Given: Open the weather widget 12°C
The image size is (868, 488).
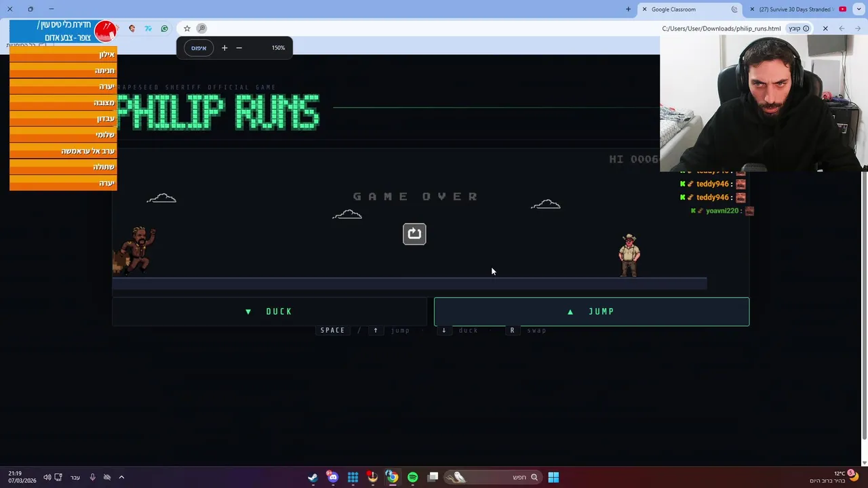Looking at the screenshot, I should 834,477.
